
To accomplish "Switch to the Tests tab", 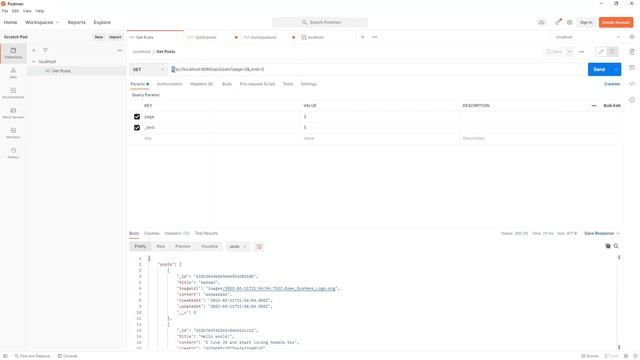I will 288,84.
